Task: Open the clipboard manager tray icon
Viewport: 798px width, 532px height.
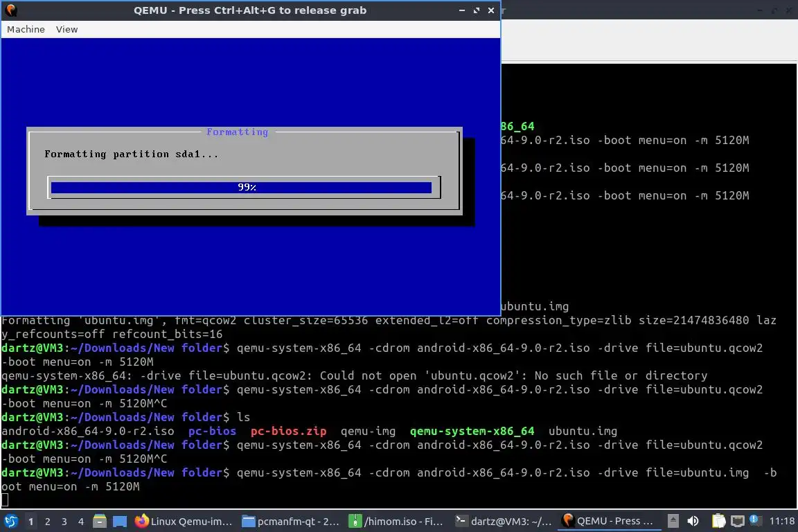Action: pyautogui.click(x=718, y=522)
